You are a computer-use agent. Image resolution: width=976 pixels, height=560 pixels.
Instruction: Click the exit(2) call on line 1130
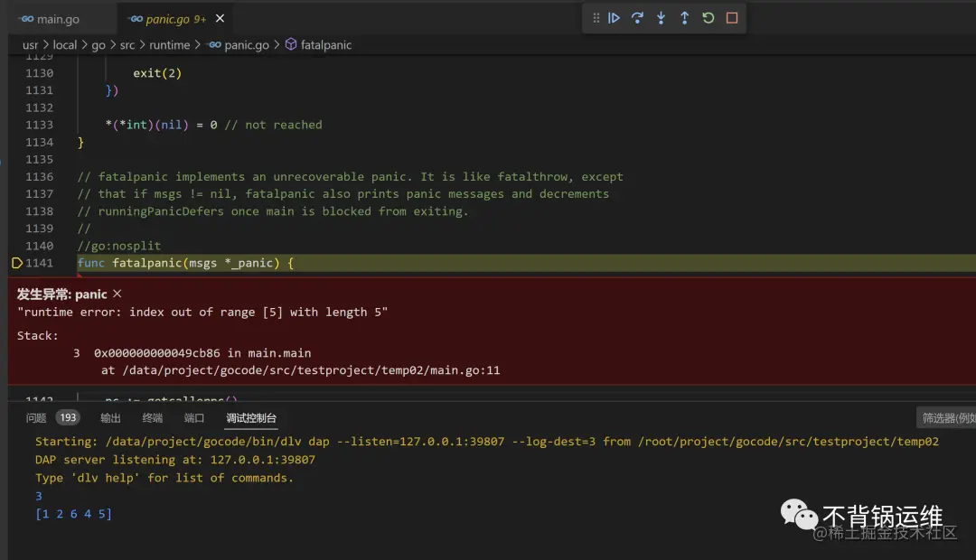coord(157,73)
